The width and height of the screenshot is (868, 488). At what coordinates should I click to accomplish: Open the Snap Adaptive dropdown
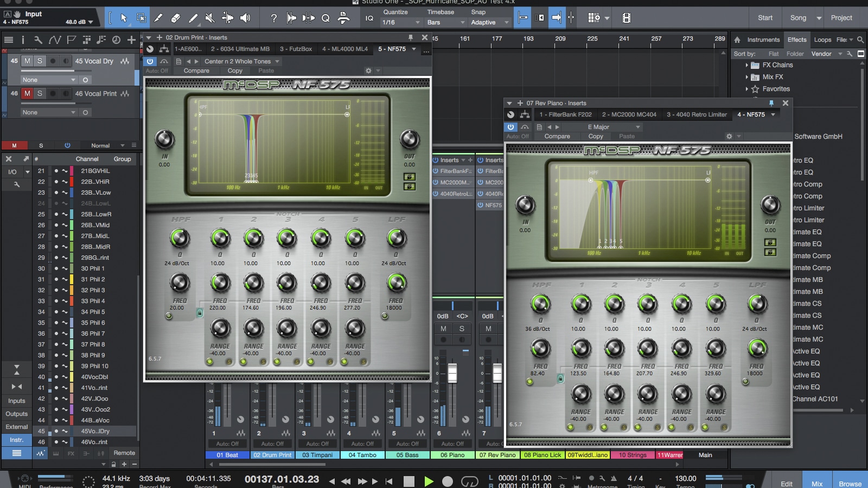[490, 22]
